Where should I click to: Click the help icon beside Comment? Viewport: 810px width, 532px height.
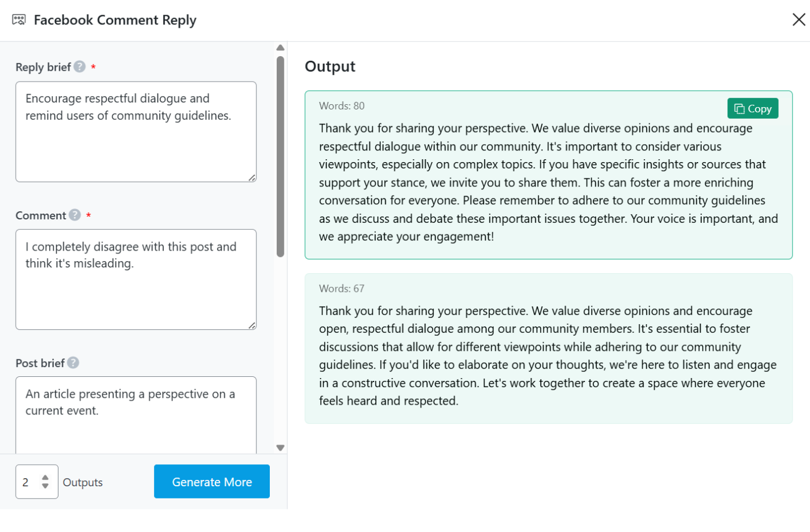(75, 215)
